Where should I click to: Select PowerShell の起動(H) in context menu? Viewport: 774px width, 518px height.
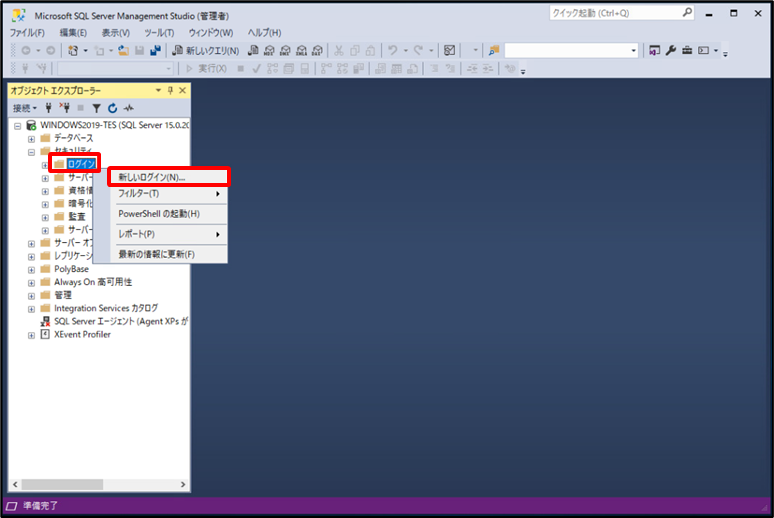coord(168,214)
